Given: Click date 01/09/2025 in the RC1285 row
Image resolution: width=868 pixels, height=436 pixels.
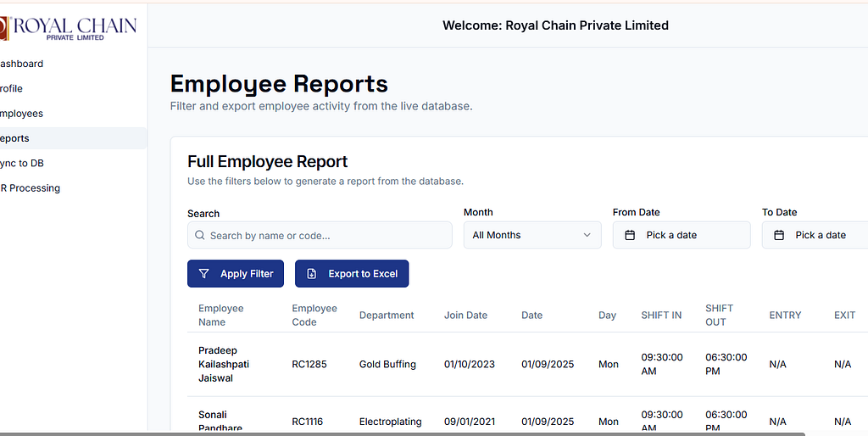Looking at the screenshot, I should [x=548, y=365].
